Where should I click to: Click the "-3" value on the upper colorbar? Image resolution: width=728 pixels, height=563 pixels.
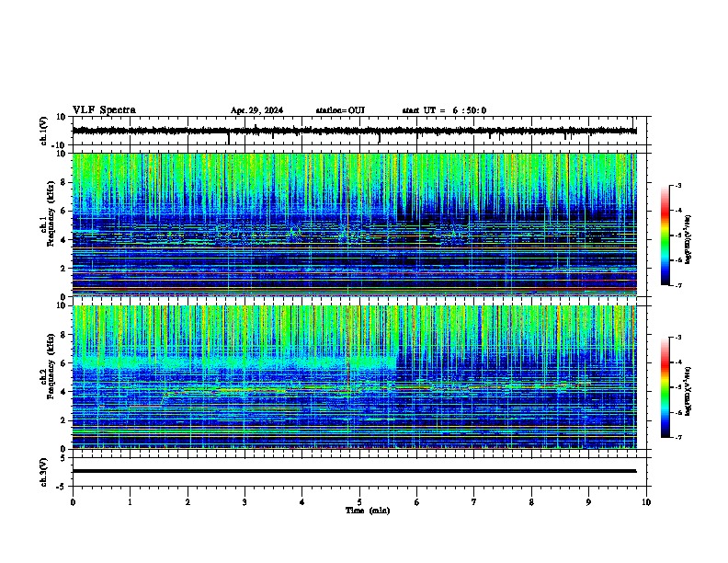tap(677, 185)
